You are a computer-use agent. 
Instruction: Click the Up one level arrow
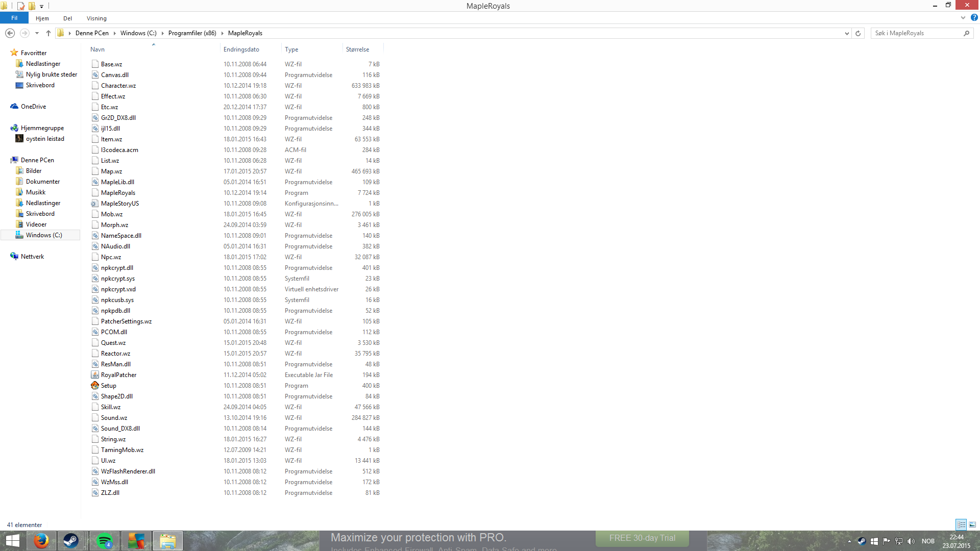(x=48, y=33)
